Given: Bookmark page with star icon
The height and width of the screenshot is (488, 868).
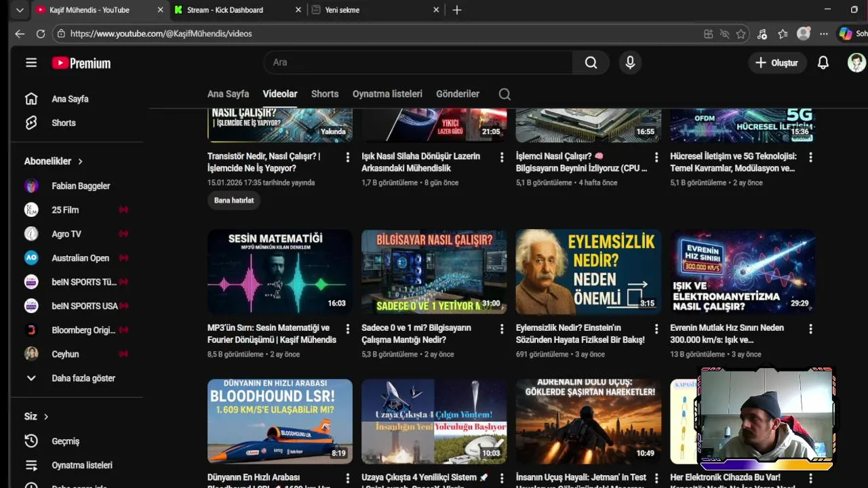Looking at the screenshot, I should [x=741, y=34].
